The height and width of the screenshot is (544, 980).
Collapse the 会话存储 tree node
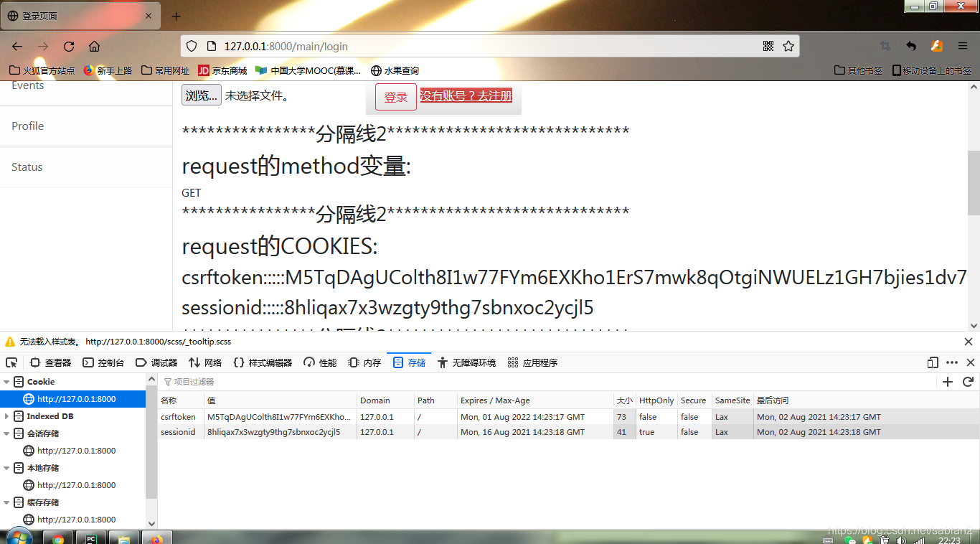click(x=7, y=433)
